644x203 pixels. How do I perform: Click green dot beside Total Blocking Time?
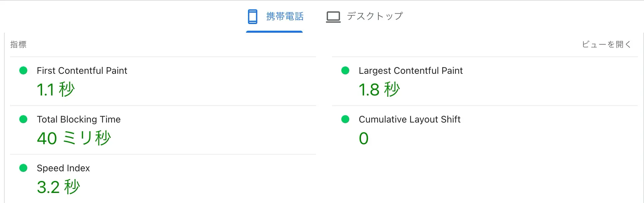(23, 119)
